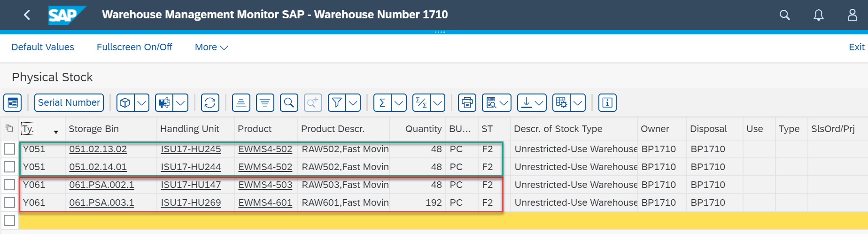Click the select-all icon in table header
This screenshot has width=868, height=234.
tap(9, 128)
